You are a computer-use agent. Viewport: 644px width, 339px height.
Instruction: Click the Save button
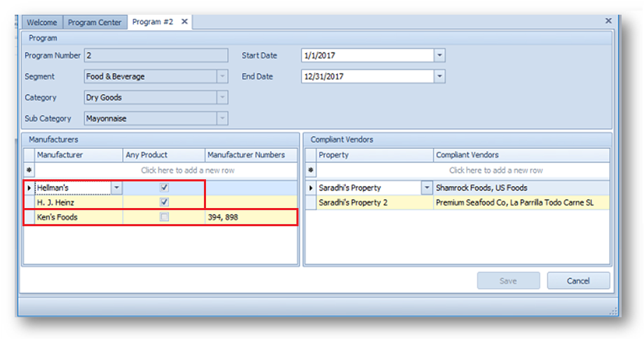click(508, 281)
